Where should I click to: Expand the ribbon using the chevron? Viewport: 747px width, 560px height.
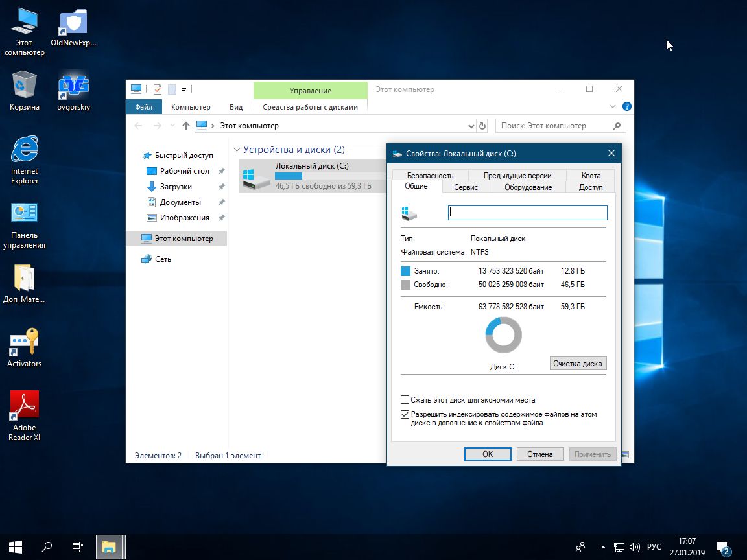click(x=613, y=107)
